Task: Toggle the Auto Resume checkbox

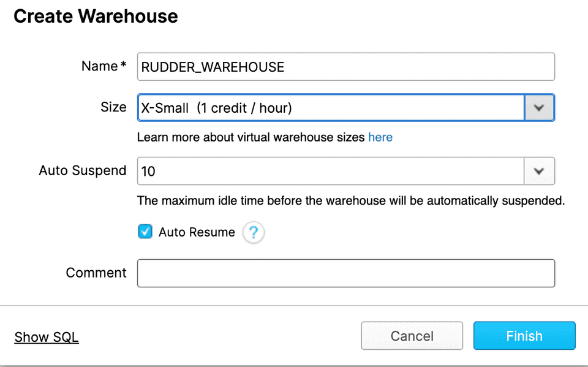Action: tap(145, 232)
